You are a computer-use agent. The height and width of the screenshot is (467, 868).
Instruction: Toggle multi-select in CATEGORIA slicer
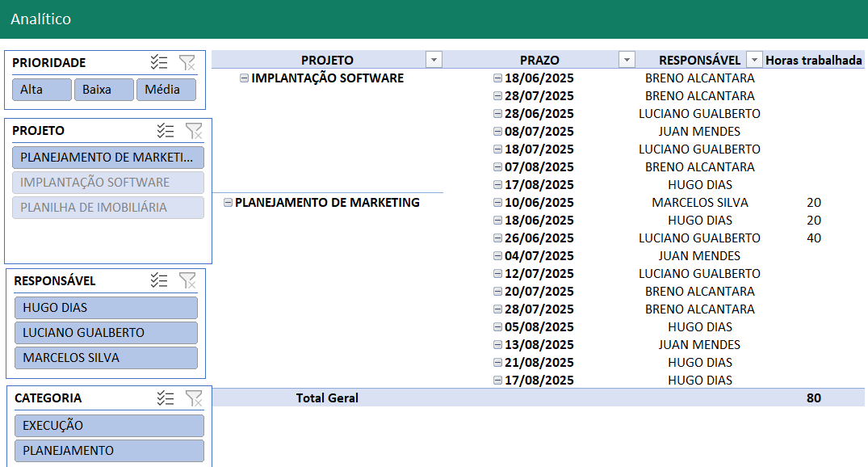(166, 398)
